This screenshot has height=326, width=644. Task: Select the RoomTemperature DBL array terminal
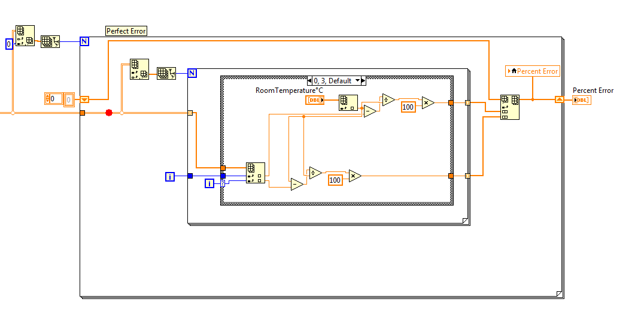[315, 100]
